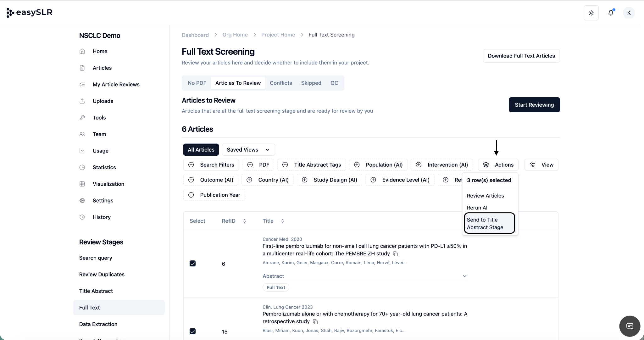Screen dimensions: 644x340
Task: Uncheck the checkbox for RefID 15
Action: point(192,332)
